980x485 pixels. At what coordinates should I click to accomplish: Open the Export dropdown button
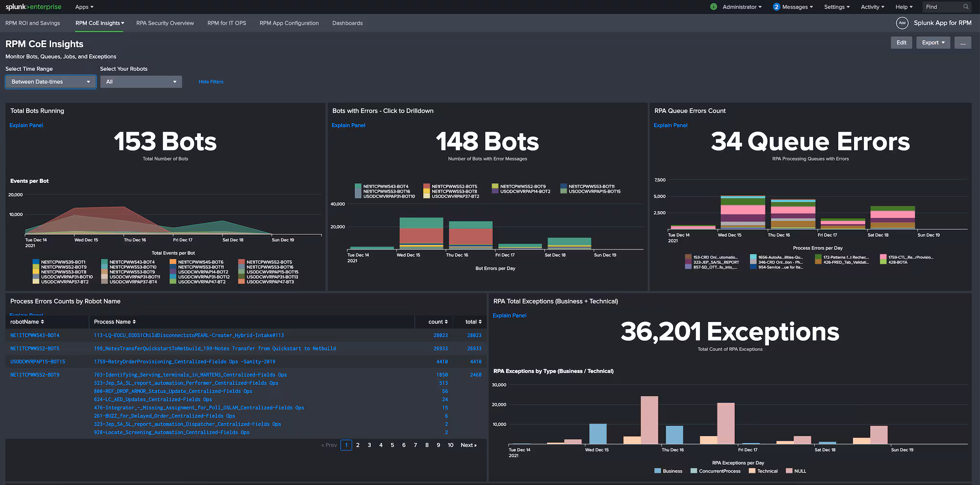933,43
